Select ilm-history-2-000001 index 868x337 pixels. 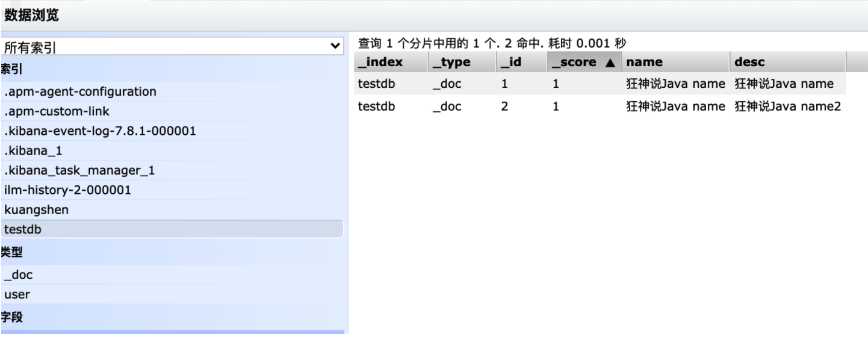[172, 190]
